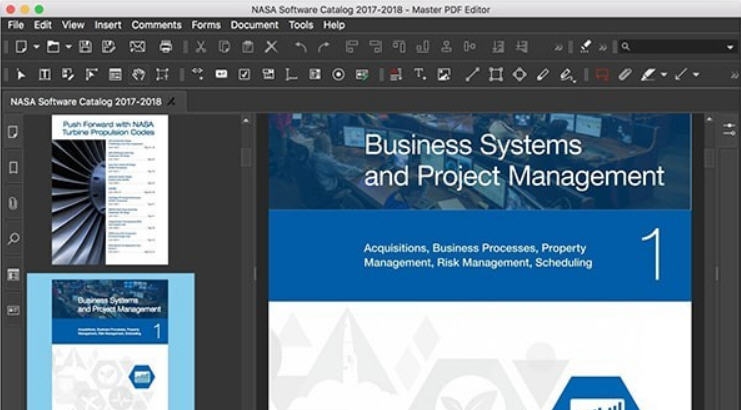Select the Hand tool in toolbar

pos(138,74)
